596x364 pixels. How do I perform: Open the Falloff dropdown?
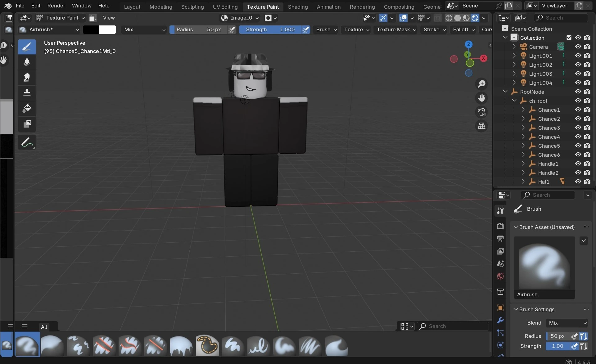[x=463, y=29]
